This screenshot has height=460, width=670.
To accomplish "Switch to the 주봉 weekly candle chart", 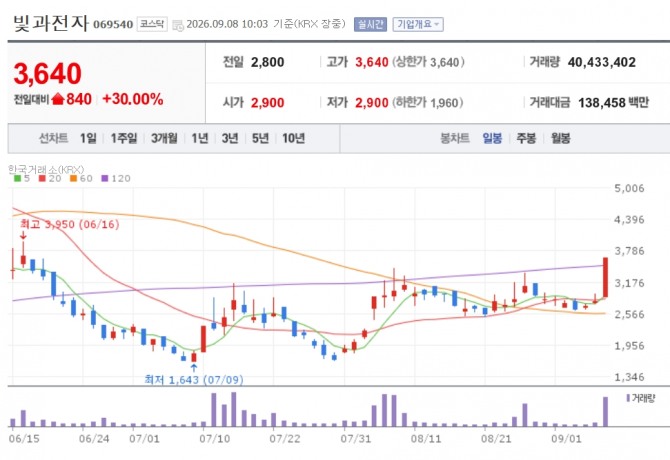I will (526, 138).
